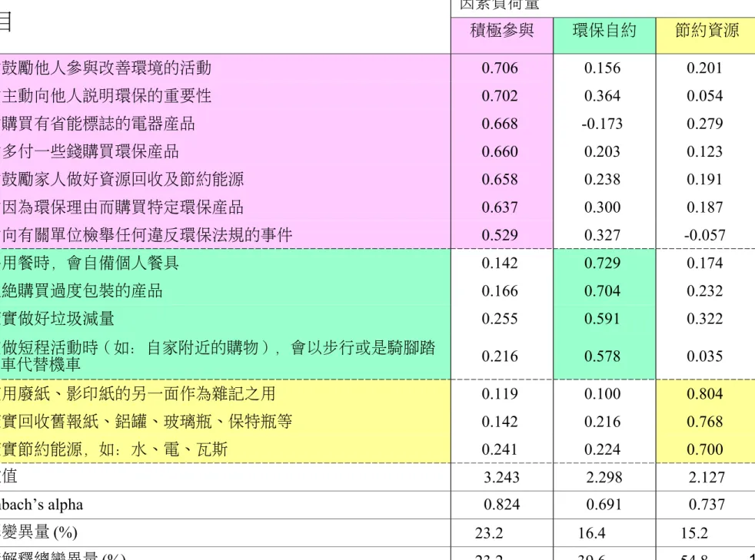Click the value 0.702
755x560 pixels.
500,96
